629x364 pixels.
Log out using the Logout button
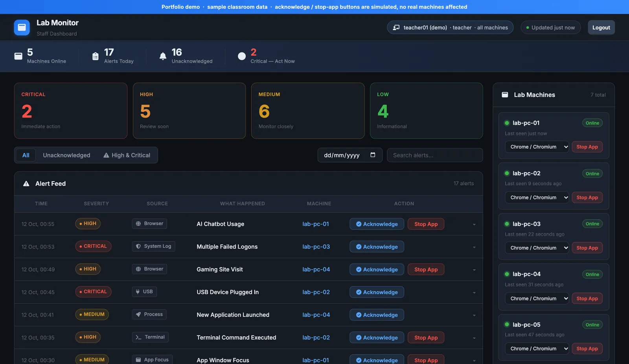(601, 28)
